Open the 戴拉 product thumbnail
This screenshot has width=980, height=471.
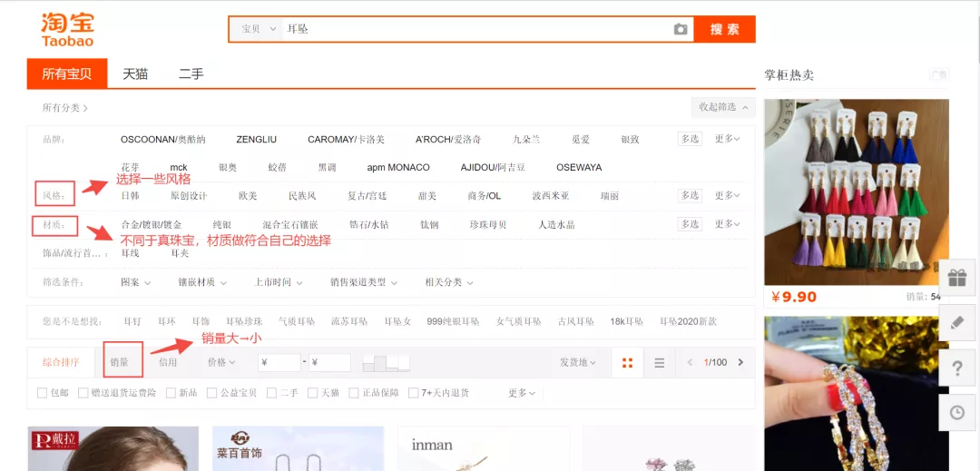tap(113, 448)
